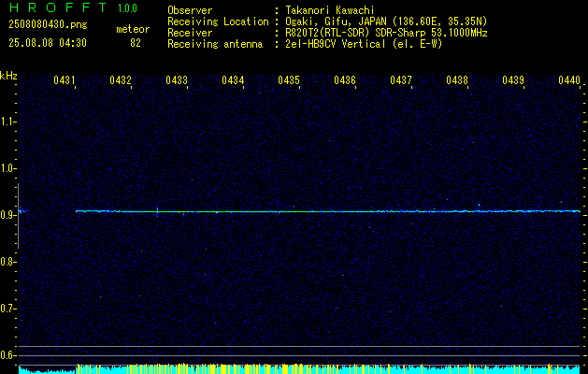Image resolution: width=588 pixels, height=374 pixels.
Task: Click the 0.8 kHz axis label
Action: [7, 262]
